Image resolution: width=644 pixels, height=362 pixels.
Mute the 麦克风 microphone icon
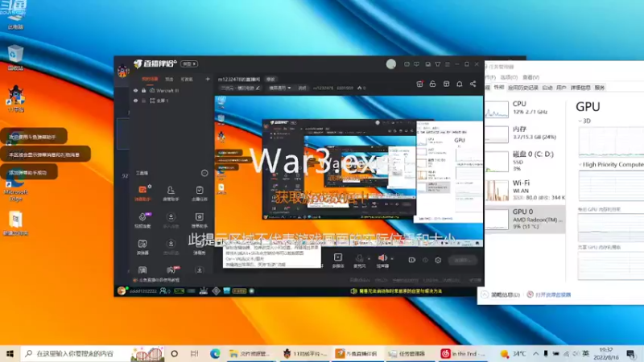pos(359,260)
